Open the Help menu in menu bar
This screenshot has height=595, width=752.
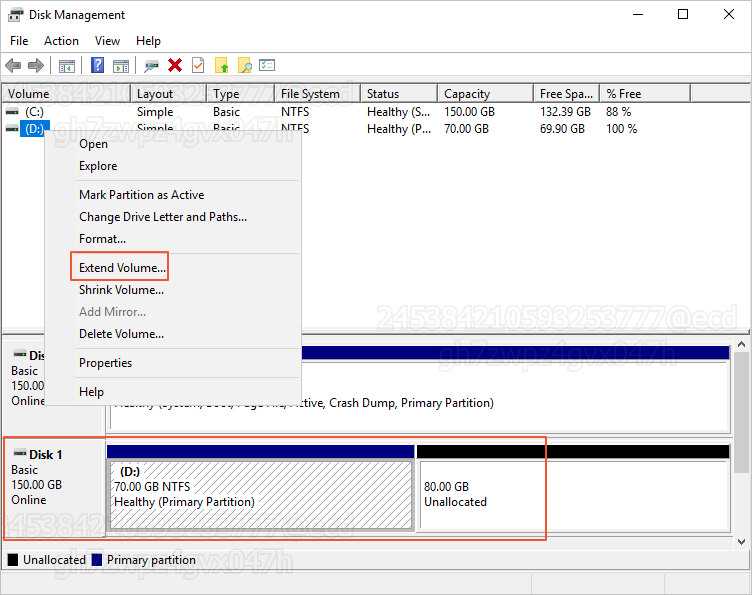pyautogui.click(x=148, y=41)
